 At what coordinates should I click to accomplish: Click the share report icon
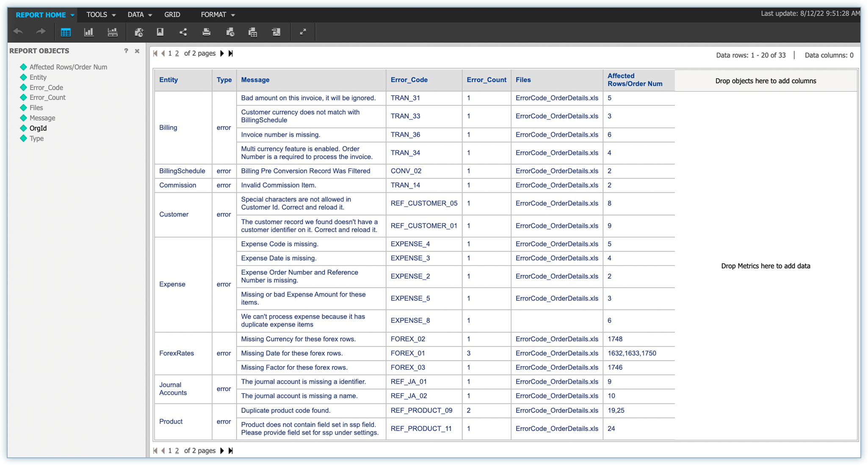(183, 32)
